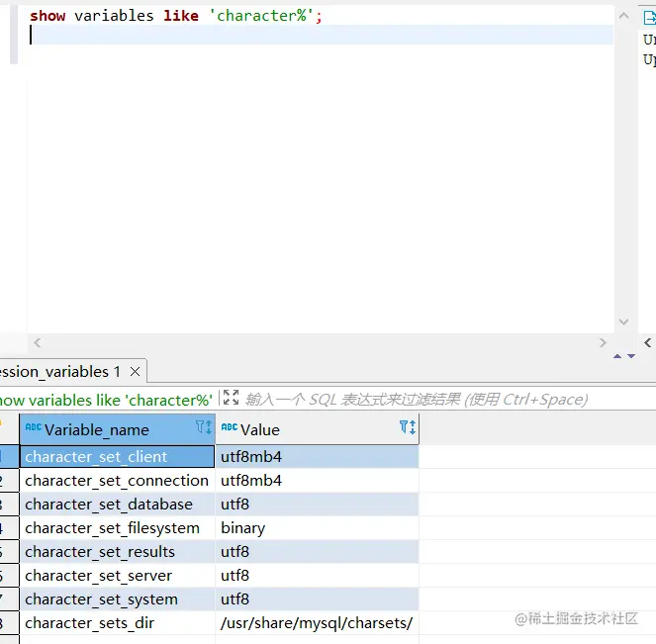656x644 pixels.
Task: Click the 'show' keyword in the SQL editor
Action: (47, 16)
